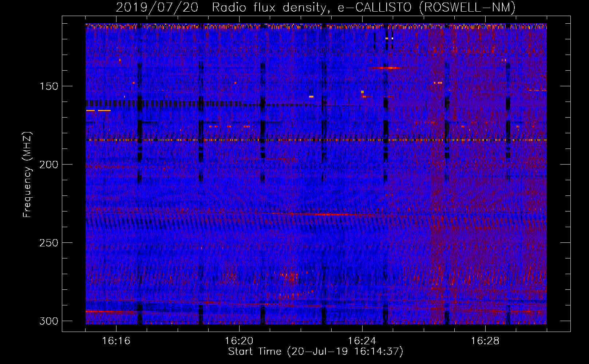Select the 16:28 time tick label

click(x=485, y=341)
